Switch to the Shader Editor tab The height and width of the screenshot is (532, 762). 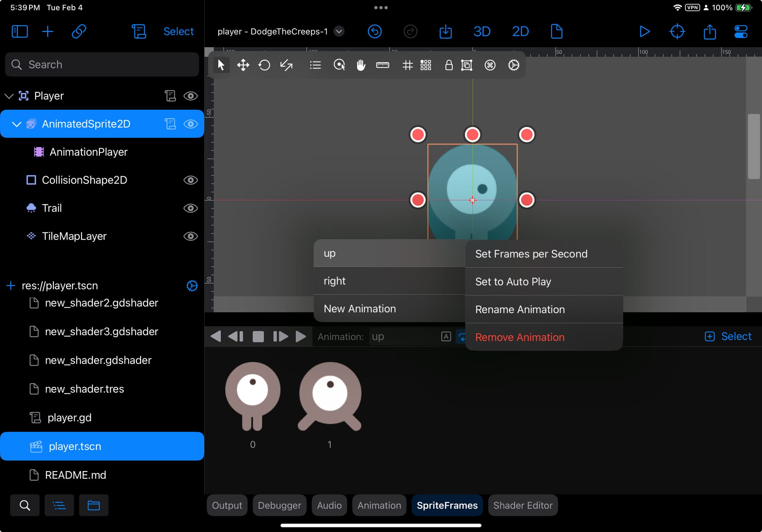point(523,505)
